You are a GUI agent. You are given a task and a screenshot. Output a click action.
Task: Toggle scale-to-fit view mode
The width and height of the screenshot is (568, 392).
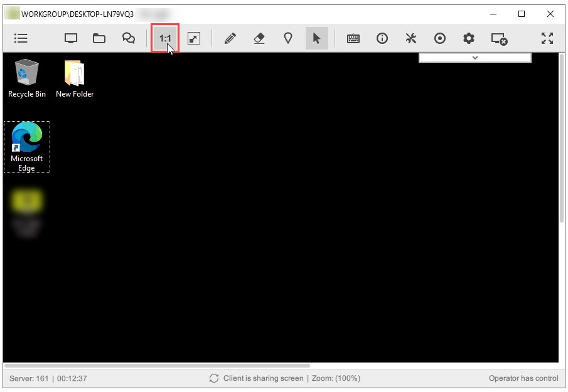coord(193,38)
